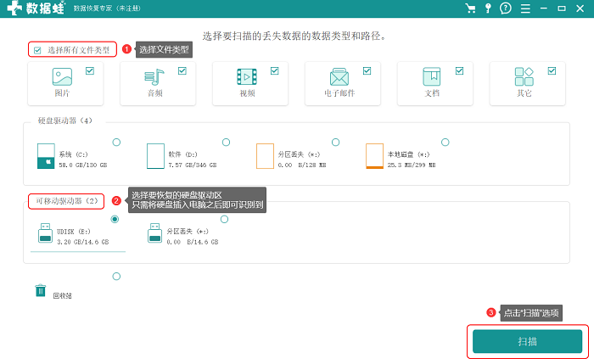Click the 回收站 label
This screenshot has width=594, height=364.
click(x=63, y=295)
